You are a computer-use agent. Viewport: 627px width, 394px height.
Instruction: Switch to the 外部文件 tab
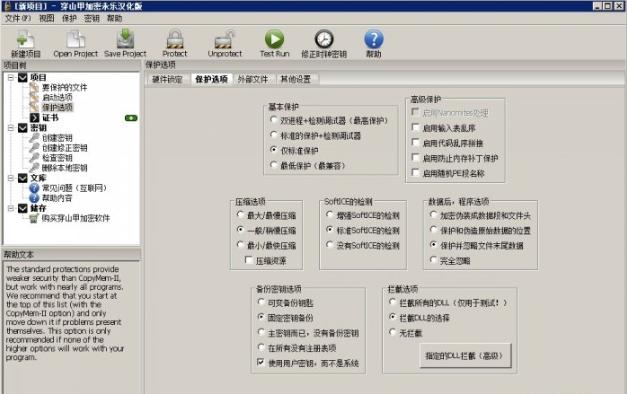click(253, 79)
